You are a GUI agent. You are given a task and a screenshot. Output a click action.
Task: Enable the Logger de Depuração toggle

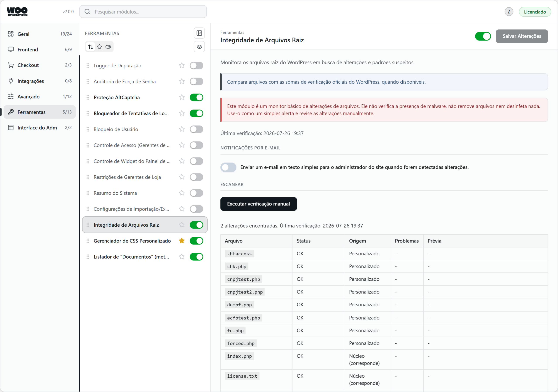196,65
